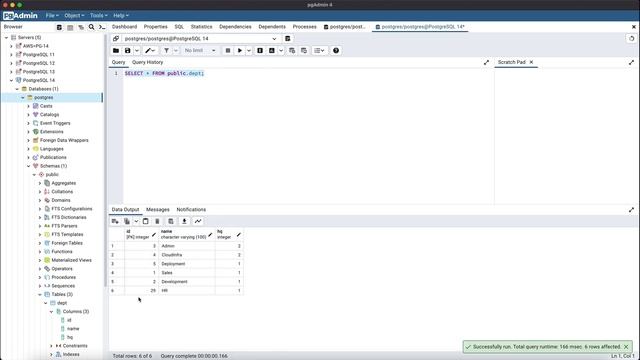Click the Commit transaction icon

click(x=292, y=51)
